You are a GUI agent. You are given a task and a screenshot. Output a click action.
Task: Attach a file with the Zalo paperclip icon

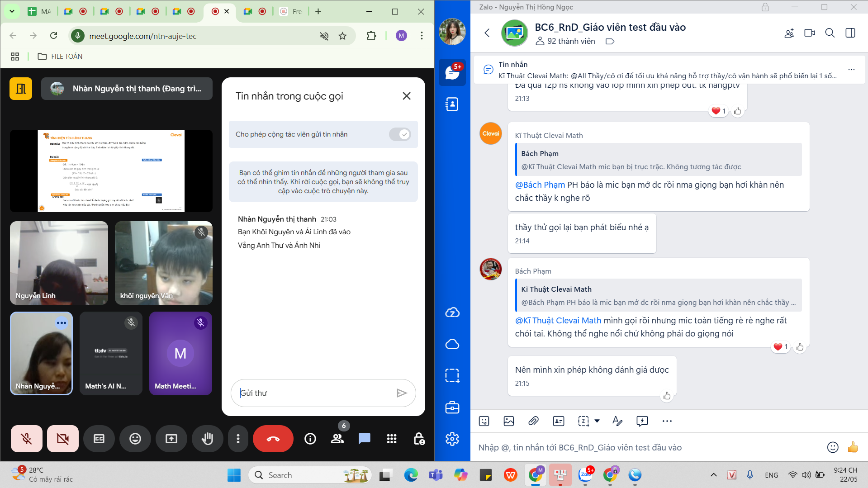coord(534,421)
